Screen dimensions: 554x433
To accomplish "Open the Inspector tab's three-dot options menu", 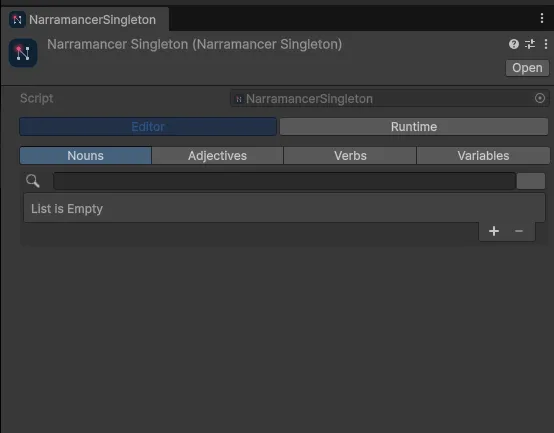I will [542, 18].
